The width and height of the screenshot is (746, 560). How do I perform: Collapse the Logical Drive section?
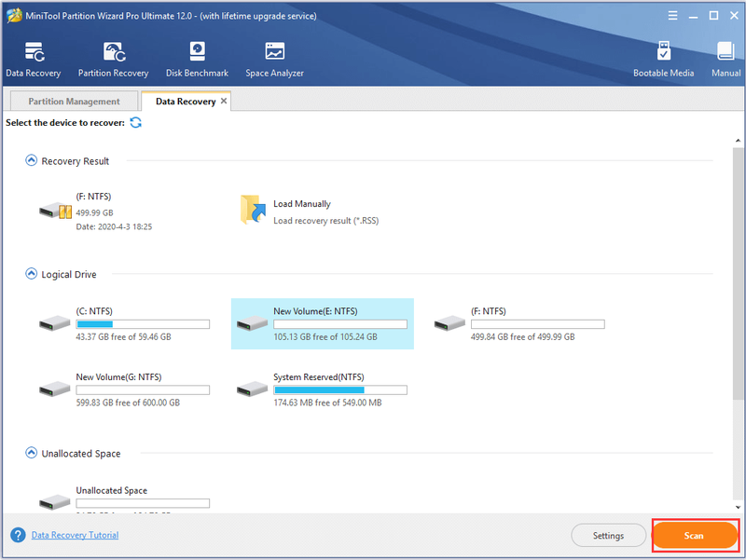pos(31,274)
